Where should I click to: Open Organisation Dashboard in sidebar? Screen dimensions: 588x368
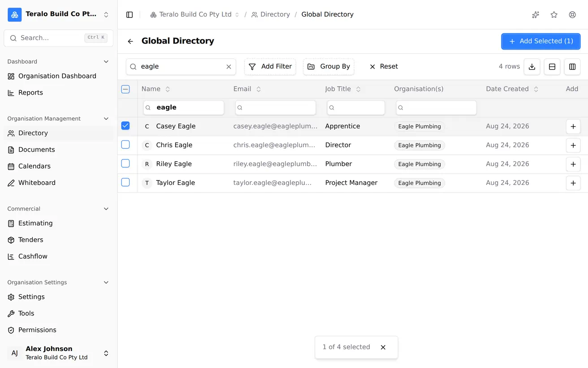point(59,76)
